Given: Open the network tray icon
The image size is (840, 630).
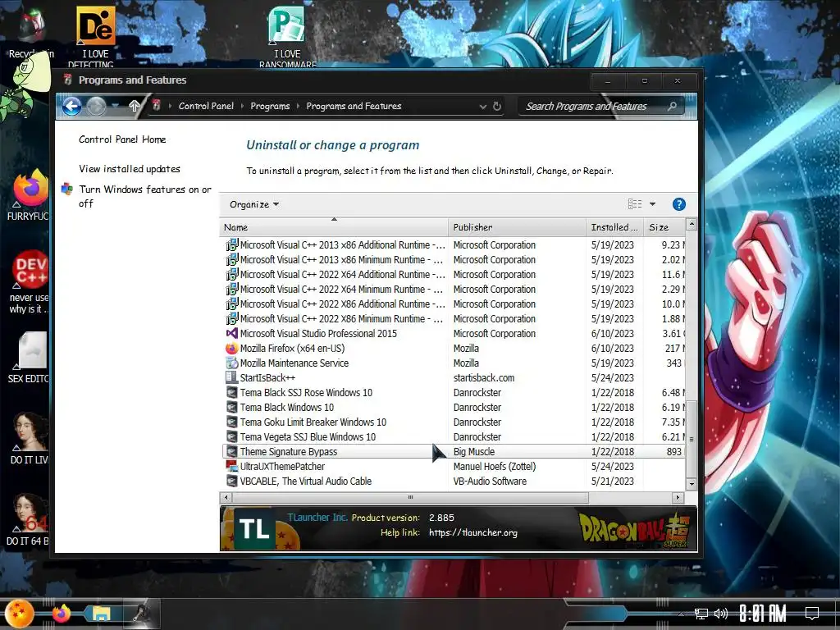Looking at the screenshot, I should (701, 614).
